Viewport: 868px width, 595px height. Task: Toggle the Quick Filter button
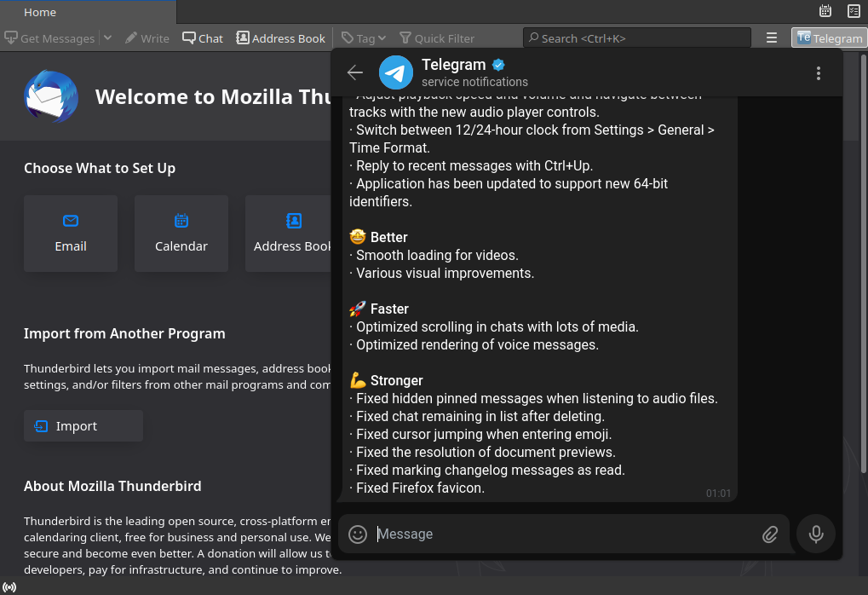437,38
